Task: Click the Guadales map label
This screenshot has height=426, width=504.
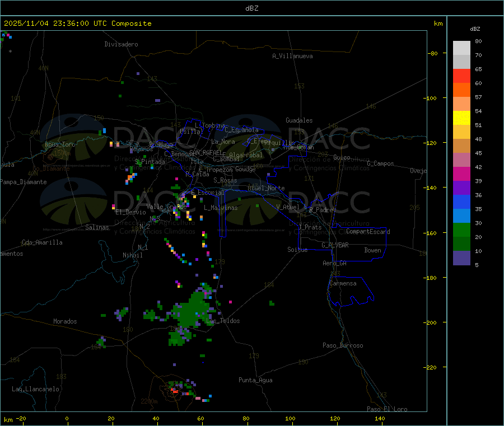Action: 299,120
